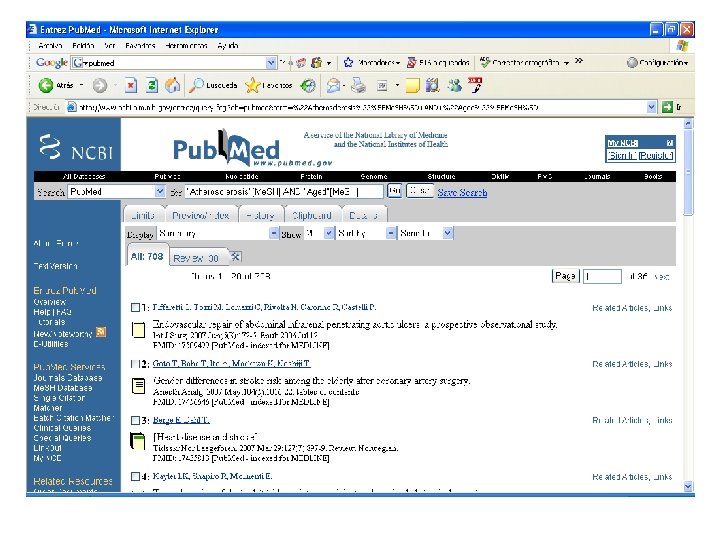This screenshot has height=540, width=720.
Task: Click the scrollbar down arrow
Action: [688, 486]
